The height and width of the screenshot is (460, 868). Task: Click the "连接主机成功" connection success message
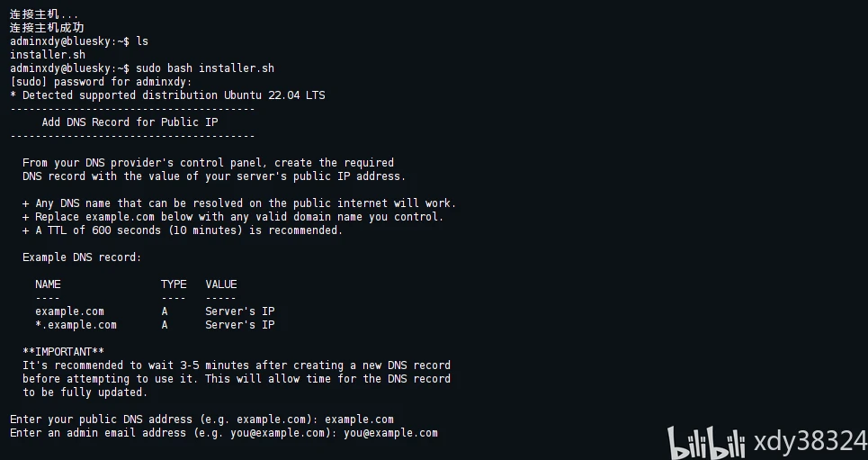click(41, 28)
